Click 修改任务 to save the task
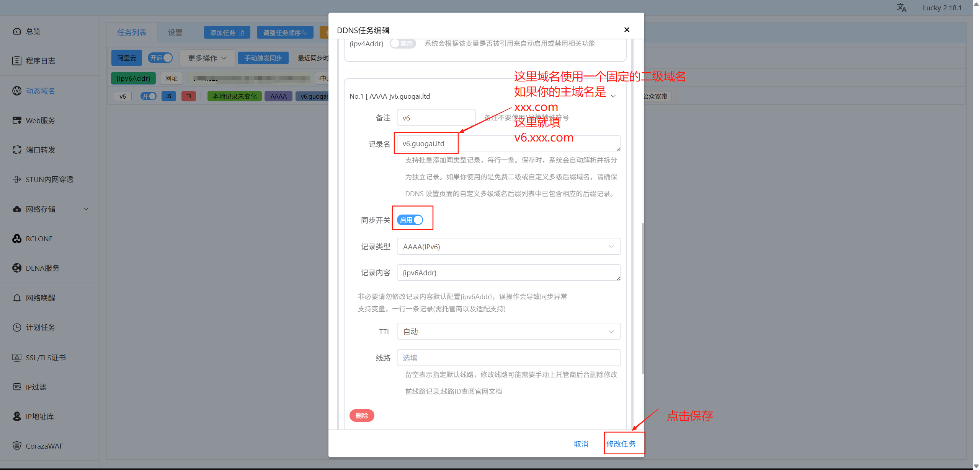Viewport: 980px width, 470px height. (x=621, y=444)
